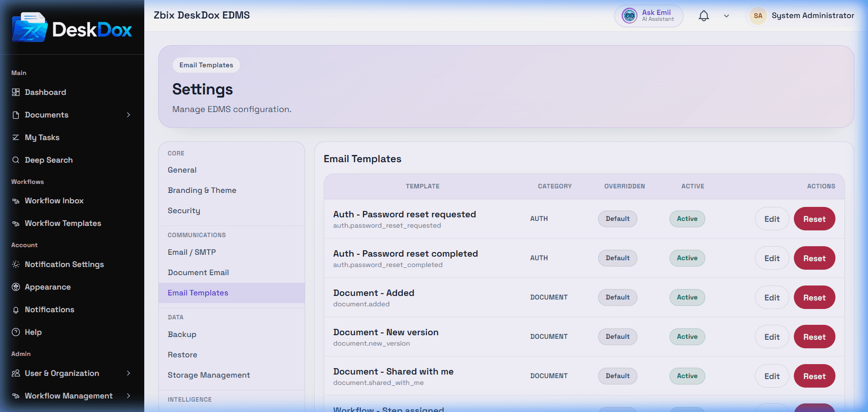868x412 pixels.
Task: Reset Password reset completed template
Action: (814, 258)
